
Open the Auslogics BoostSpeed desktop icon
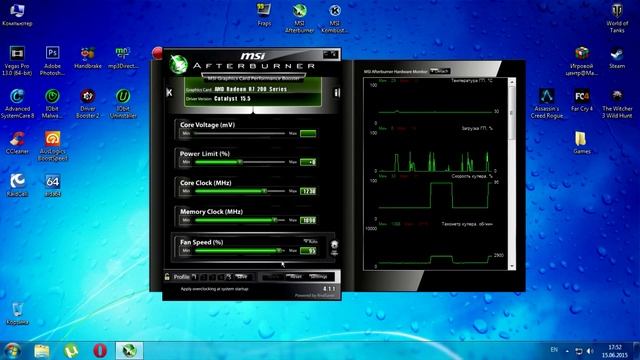[52, 146]
